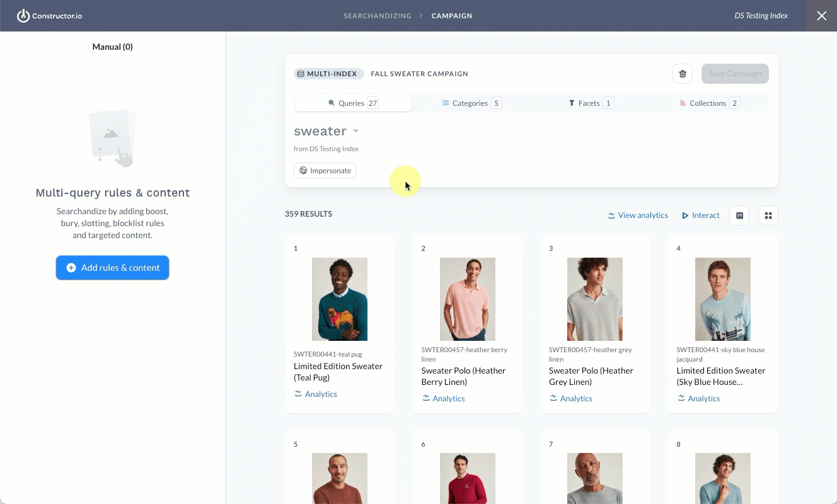Click the Impersonate button
Screen dimensions: 837x504
coord(325,170)
